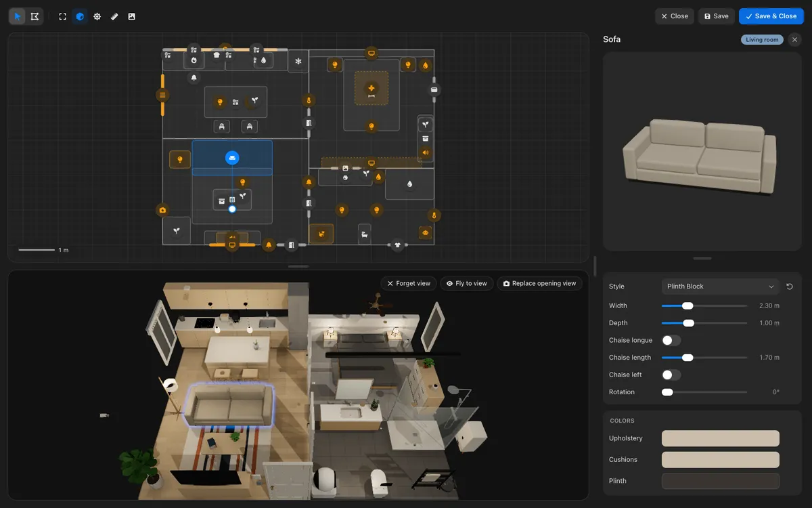The height and width of the screenshot is (508, 812).
Task: Select the ceiling fan icon in bedroom
Action: [371, 89]
